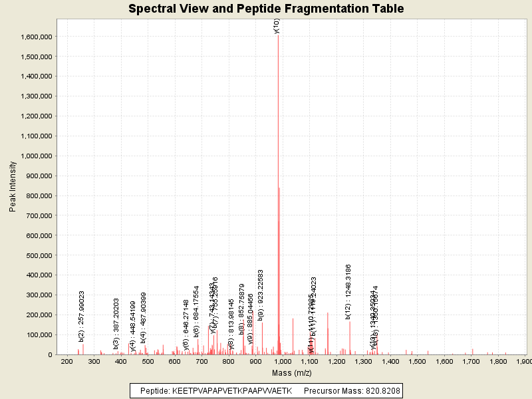This screenshot has height=399, width=532.
Task: Click the Mass (m/z) x-axis title
Action: click(293, 372)
